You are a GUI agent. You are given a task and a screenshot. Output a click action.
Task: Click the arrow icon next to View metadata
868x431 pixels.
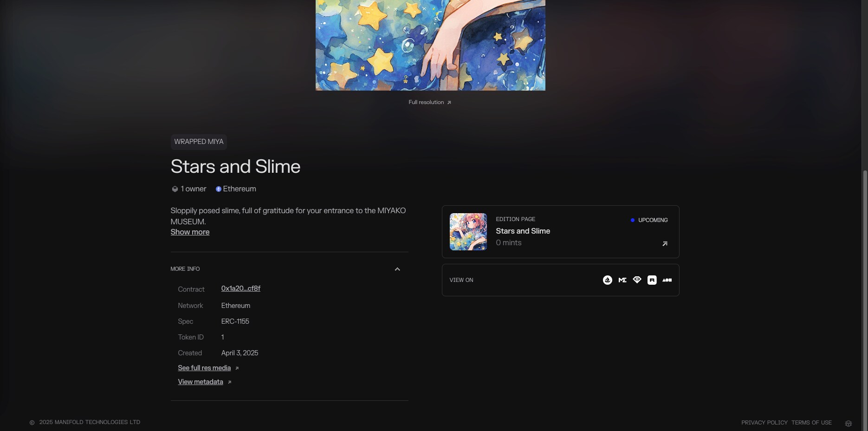pyautogui.click(x=229, y=382)
